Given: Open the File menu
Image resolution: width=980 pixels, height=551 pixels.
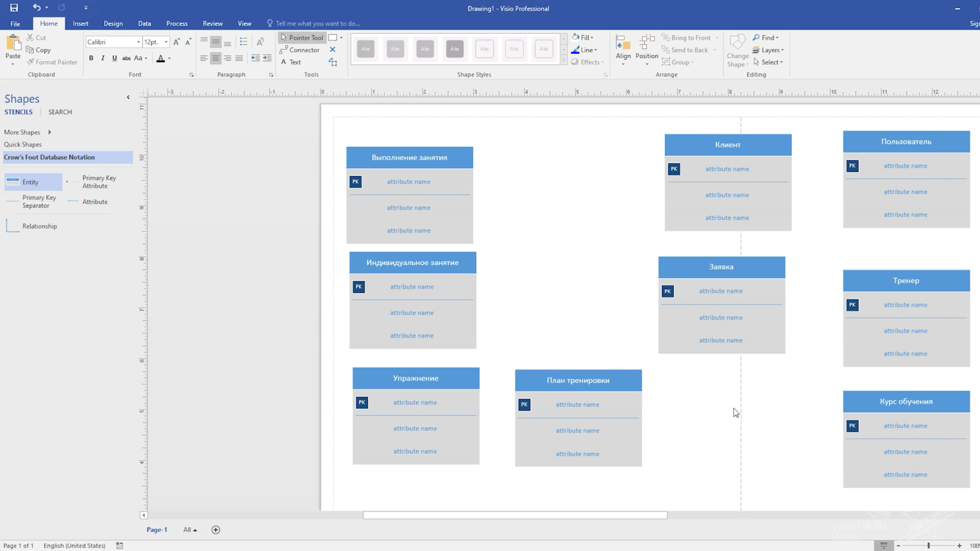Looking at the screenshot, I should (x=15, y=23).
